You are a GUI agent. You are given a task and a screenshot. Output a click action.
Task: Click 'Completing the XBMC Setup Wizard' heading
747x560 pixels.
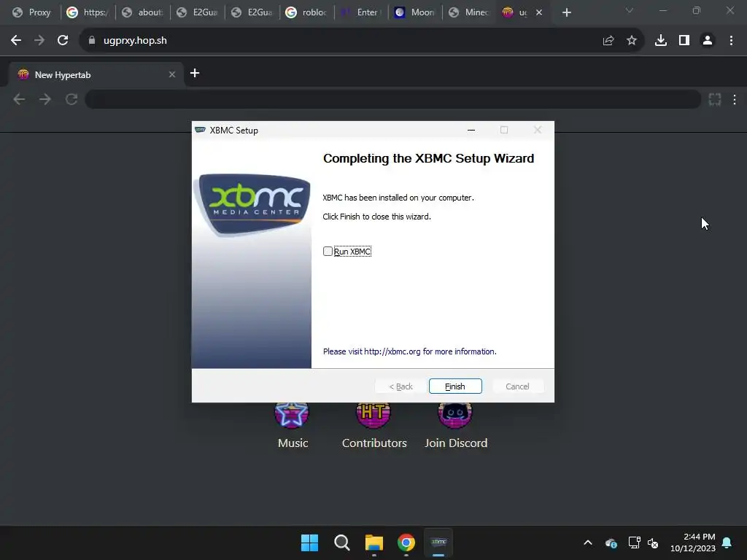(x=428, y=158)
